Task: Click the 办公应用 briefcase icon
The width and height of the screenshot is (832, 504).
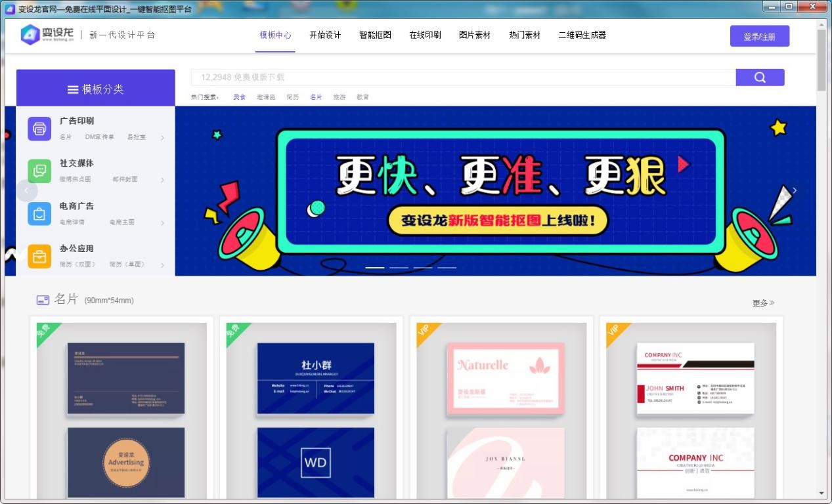Action: coord(39,256)
